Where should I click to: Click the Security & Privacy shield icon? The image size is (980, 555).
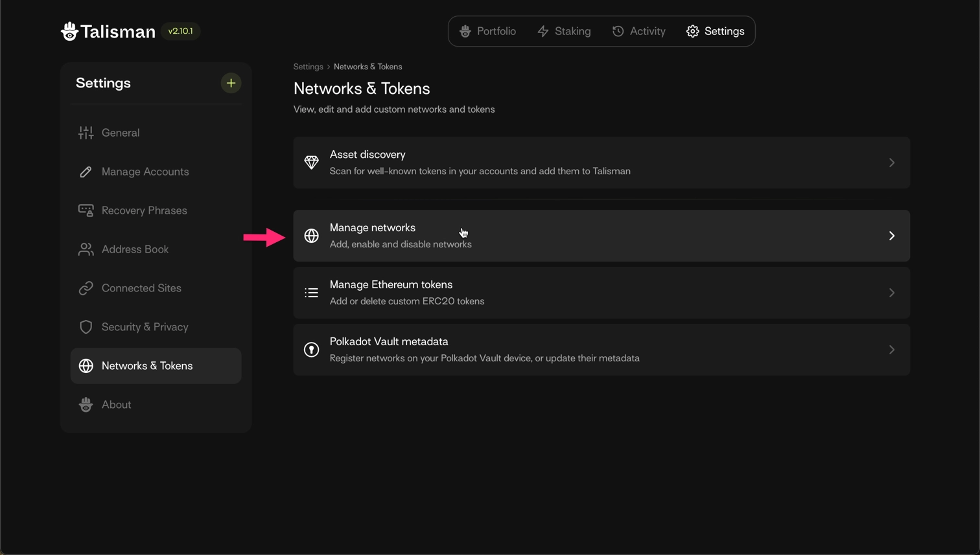86,327
